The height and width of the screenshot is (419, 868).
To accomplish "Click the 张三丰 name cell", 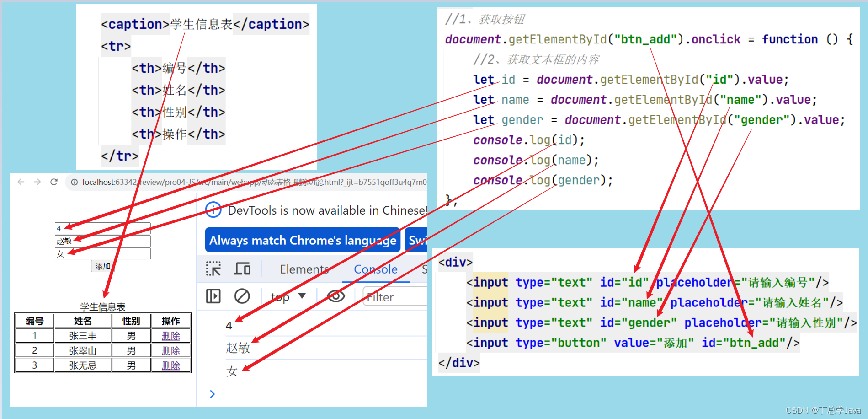I will point(83,336).
